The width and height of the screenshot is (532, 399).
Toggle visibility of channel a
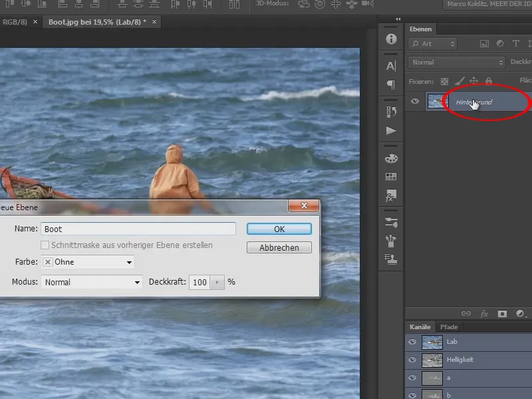(412, 378)
